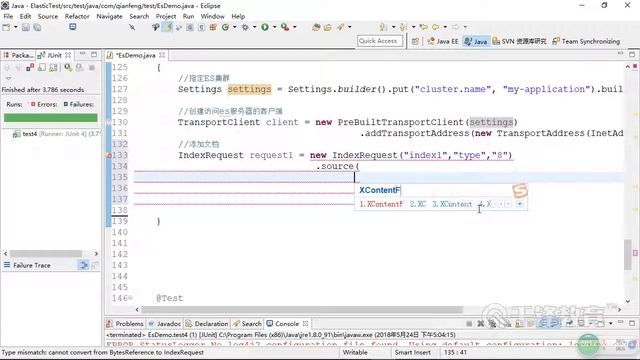This screenshot has width=640, height=360.
Task: Switch to the Search tab
Action: point(247,324)
